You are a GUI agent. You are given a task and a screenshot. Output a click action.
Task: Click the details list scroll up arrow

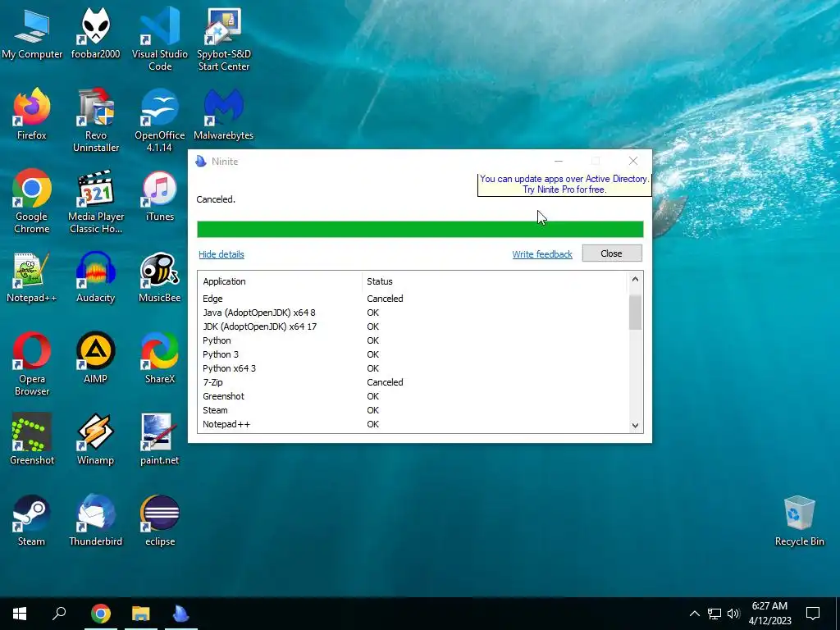(x=636, y=279)
